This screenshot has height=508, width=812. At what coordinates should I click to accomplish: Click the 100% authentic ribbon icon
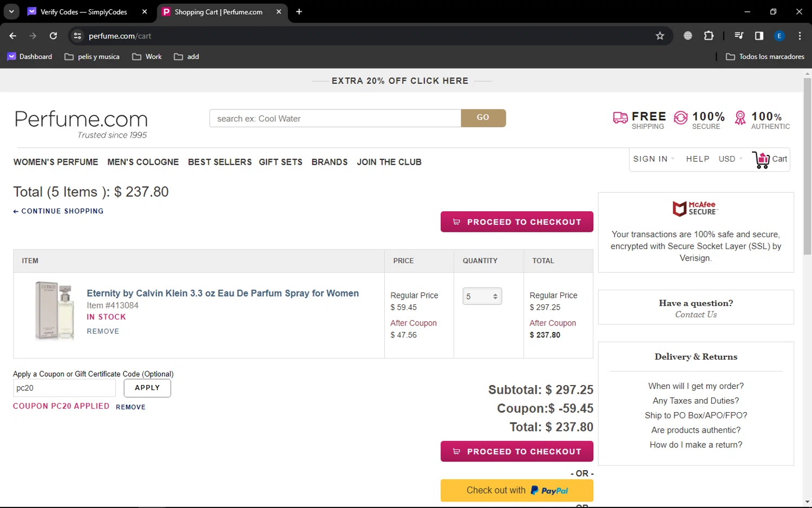click(x=740, y=118)
